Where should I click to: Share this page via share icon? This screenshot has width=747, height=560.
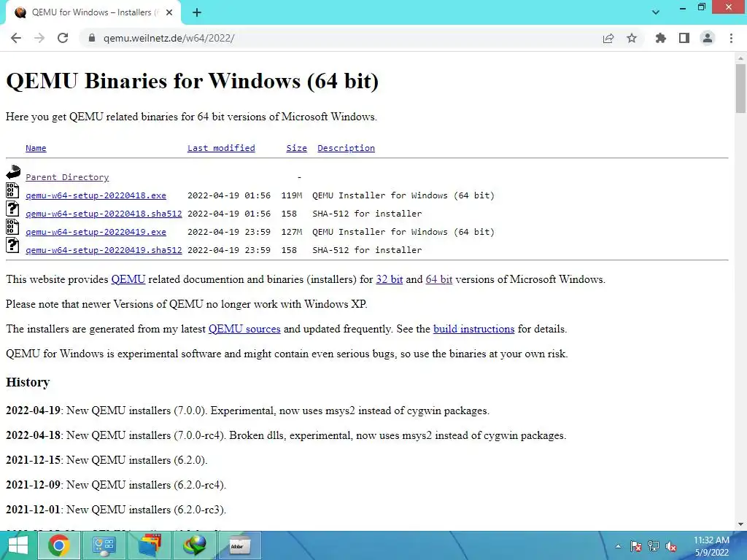[x=608, y=38]
